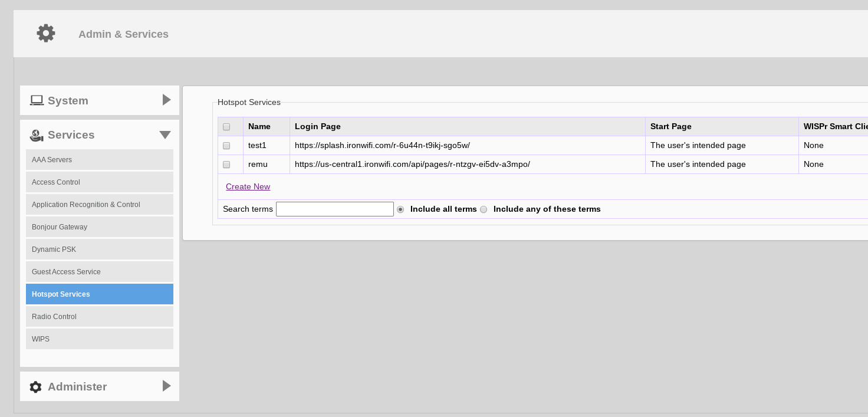Click the Admin & Services gear icon
The image size is (868, 417).
(46, 33)
